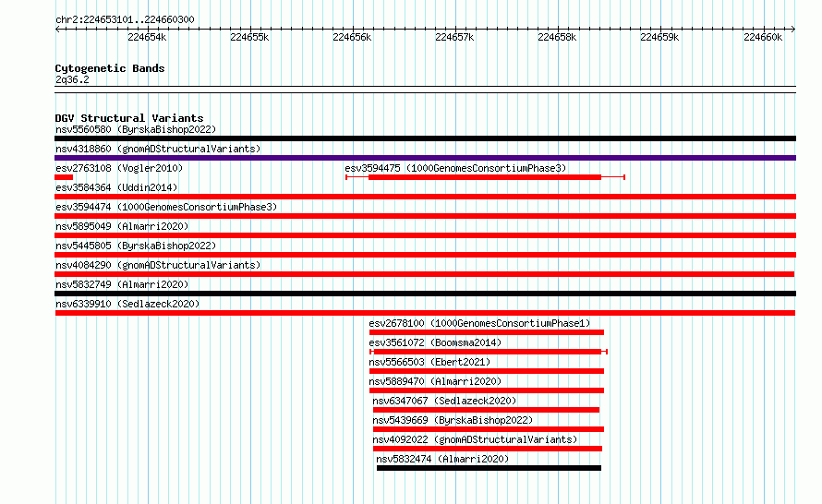Click the chr2:224653101..224660300 coordinate label
Image resolution: width=822 pixels, height=504 pixels.
(125, 19)
